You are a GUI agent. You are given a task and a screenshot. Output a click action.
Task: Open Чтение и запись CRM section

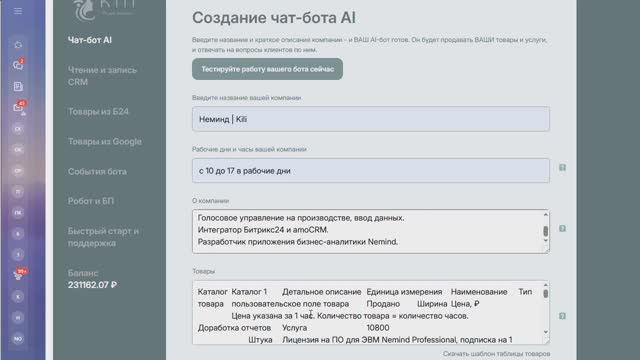click(102, 76)
